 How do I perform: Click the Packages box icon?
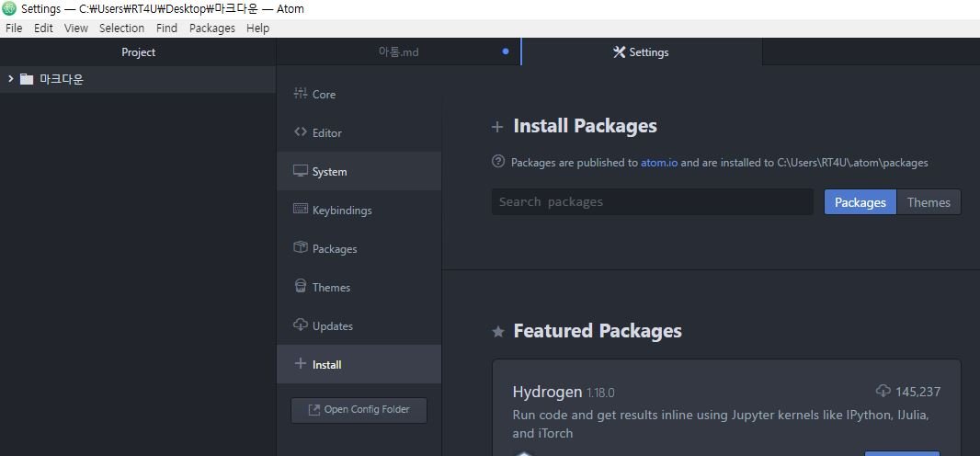click(x=300, y=248)
